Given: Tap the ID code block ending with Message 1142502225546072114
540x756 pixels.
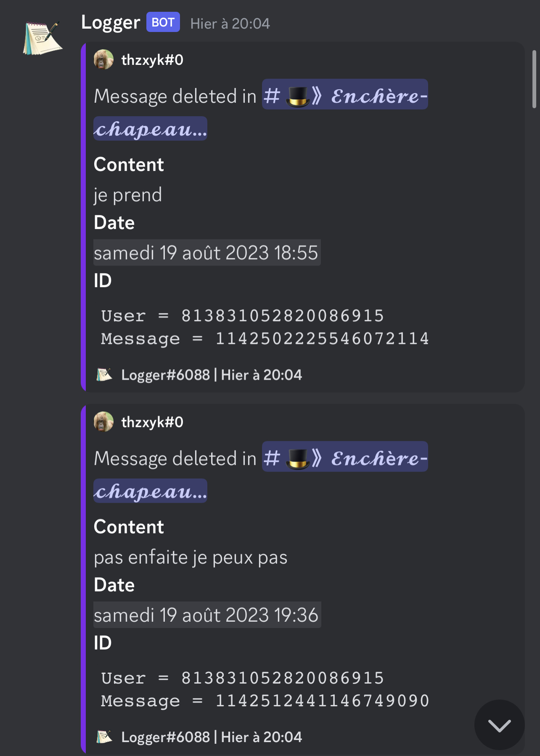Looking at the screenshot, I should (265, 327).
